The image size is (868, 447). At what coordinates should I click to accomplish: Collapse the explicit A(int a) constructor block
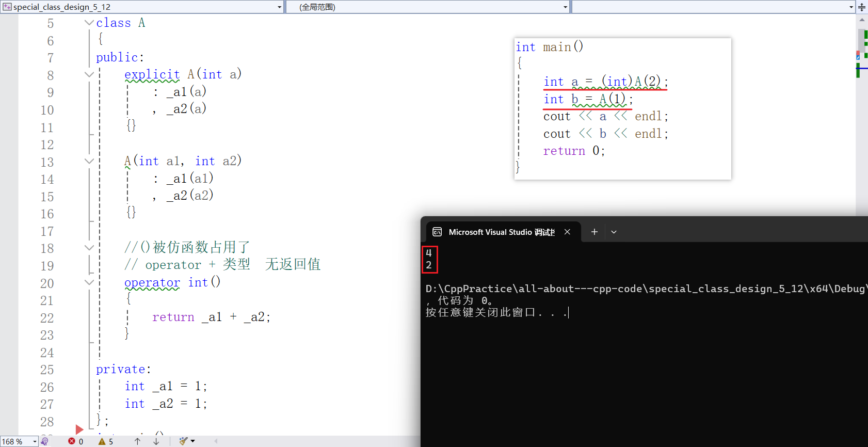pos(89,74)
